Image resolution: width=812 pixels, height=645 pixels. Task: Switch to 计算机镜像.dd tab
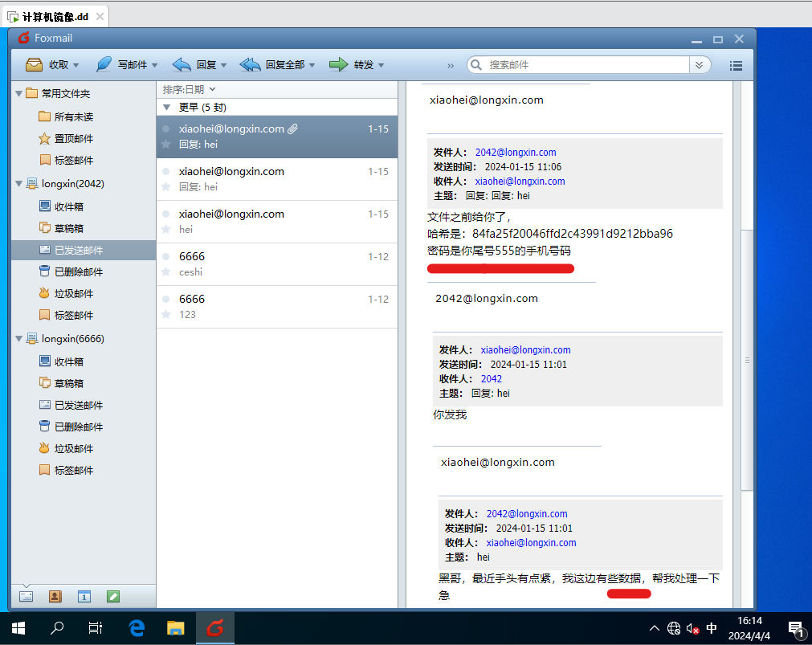[x=55, y=17]
